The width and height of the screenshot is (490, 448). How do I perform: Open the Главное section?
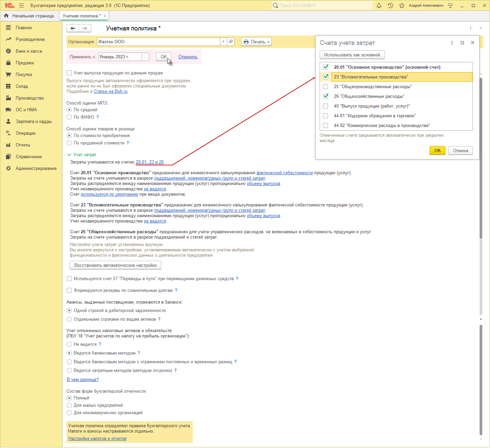point(23,27)
